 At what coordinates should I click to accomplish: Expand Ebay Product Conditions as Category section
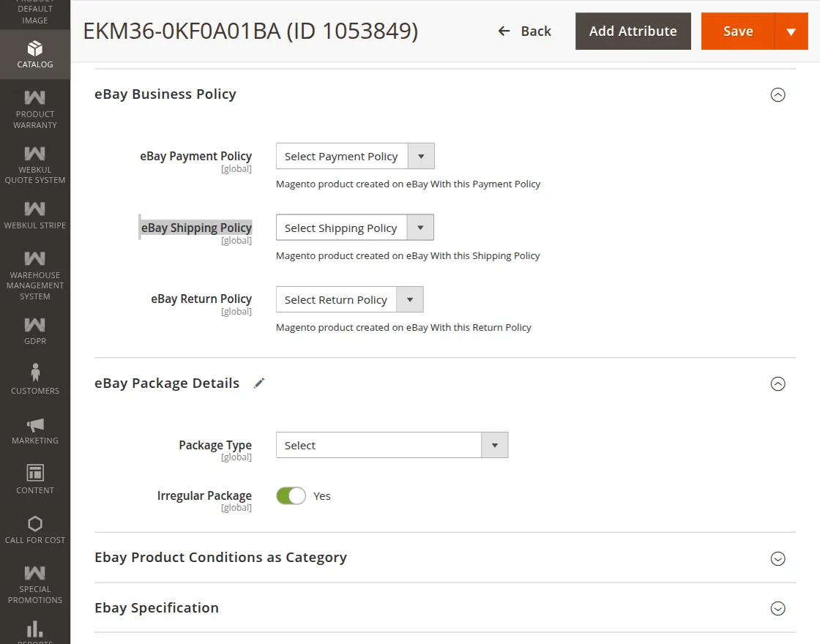click(778, 558)
